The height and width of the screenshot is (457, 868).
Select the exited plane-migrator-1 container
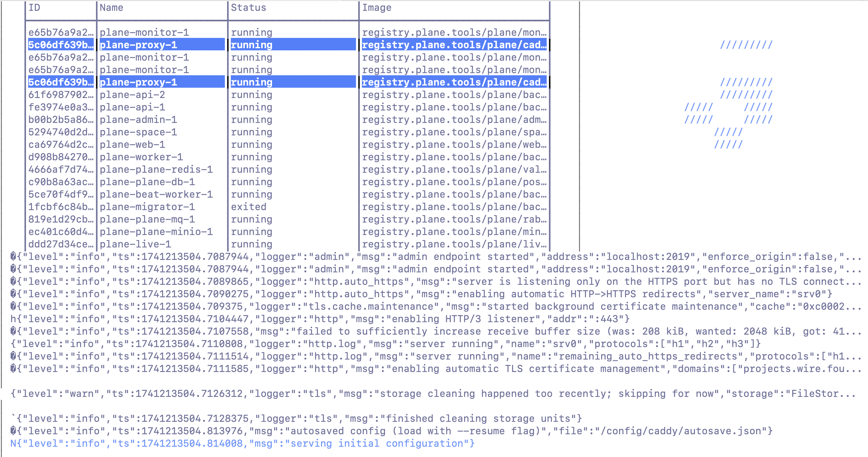coord(147,207)
